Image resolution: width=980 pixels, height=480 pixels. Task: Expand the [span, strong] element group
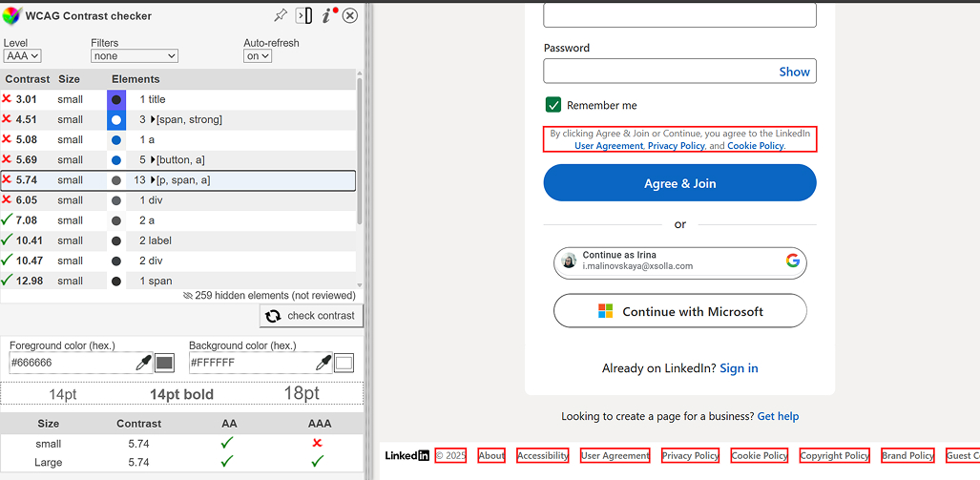[154, 119]
